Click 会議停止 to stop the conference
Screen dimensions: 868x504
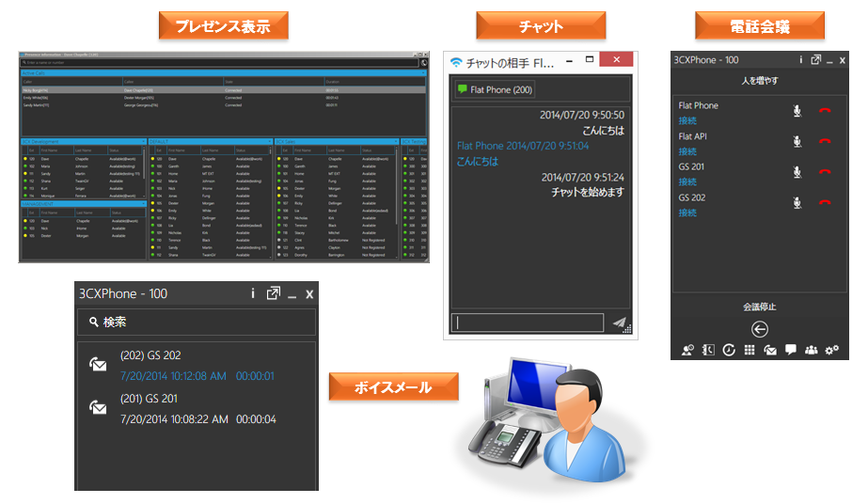point(760,307)
